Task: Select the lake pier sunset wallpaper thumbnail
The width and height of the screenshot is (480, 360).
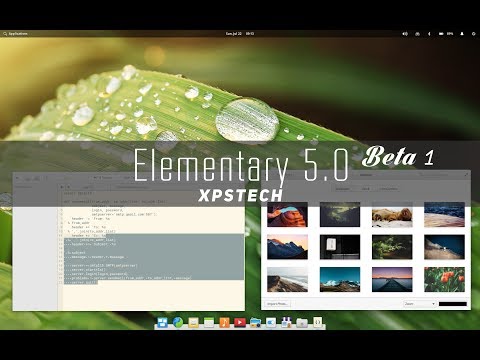Action: point(392,279)
